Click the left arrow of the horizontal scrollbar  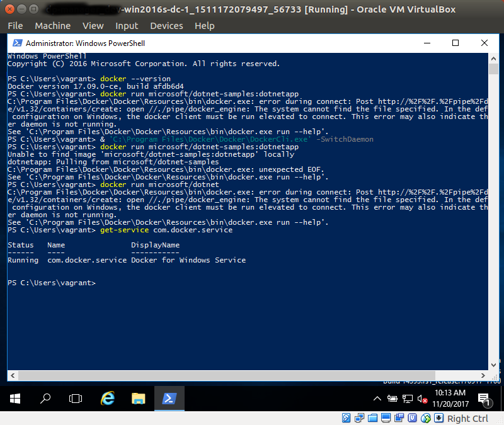click(x=13, y=375)
